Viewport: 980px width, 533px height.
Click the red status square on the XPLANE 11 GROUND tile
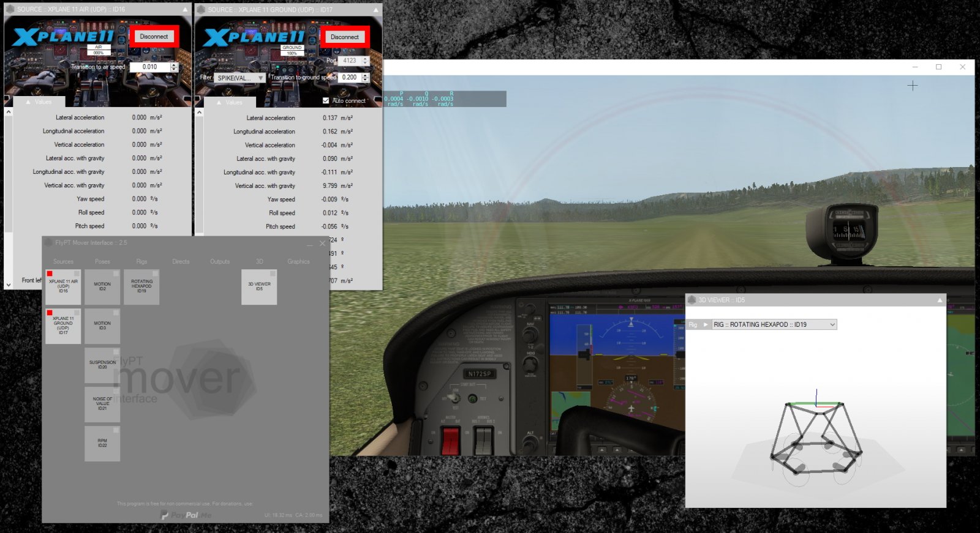[x=50, y=313]
